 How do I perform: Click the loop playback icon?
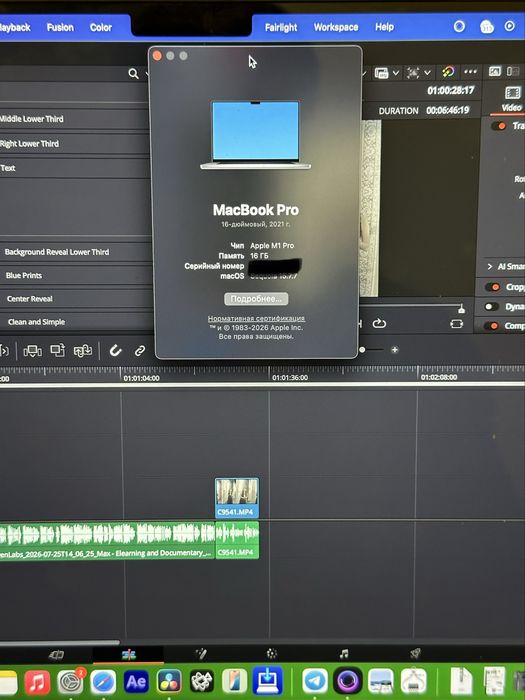(x=379, y=323)
